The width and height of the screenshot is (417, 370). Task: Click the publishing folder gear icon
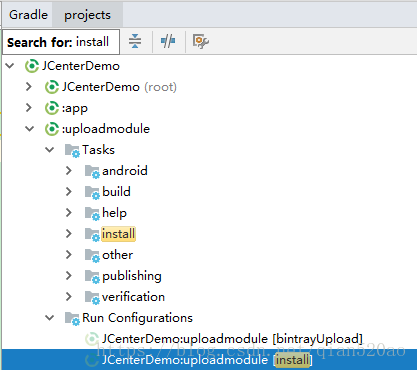tap(92, 277)
